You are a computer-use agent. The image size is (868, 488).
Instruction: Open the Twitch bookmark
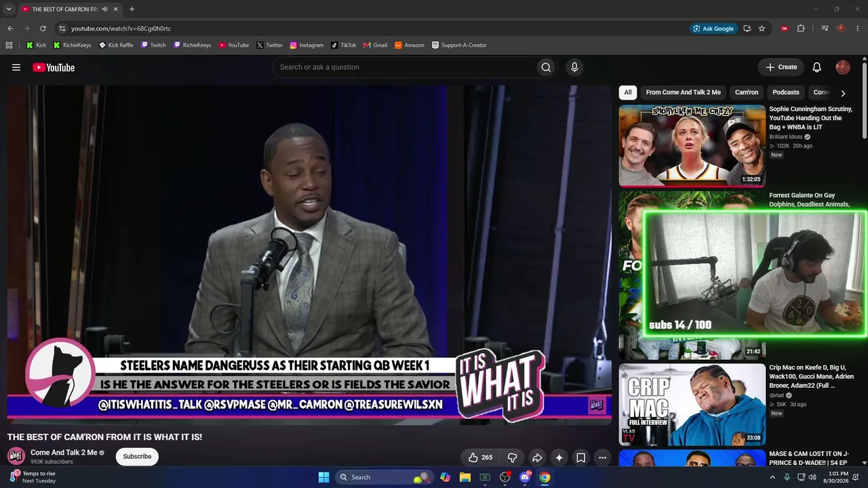coord(153,45)
